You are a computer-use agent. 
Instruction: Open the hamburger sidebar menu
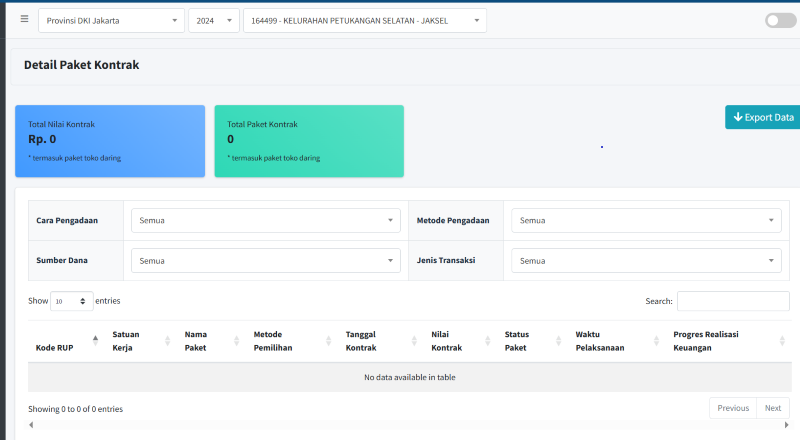tap(24, 19)
